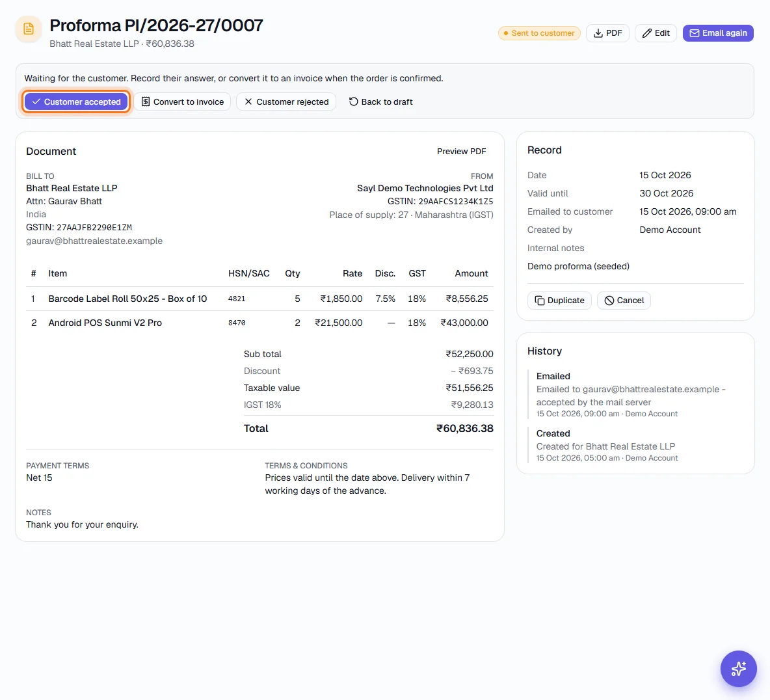Image resolution: width=770 pixels, height=700 pixels.
Task: Cancel the proforma from Record panel
Action: point(624,300)
